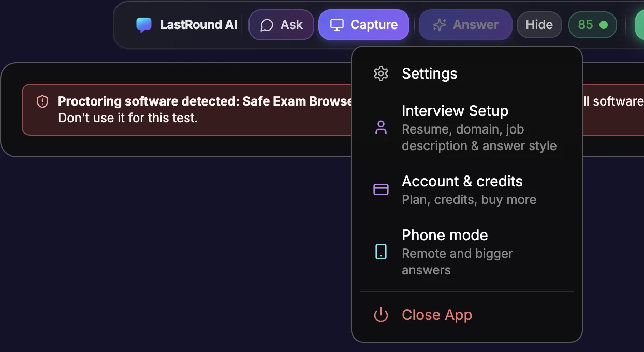Select Phone mode from the menu

click(x=467, y=252)
